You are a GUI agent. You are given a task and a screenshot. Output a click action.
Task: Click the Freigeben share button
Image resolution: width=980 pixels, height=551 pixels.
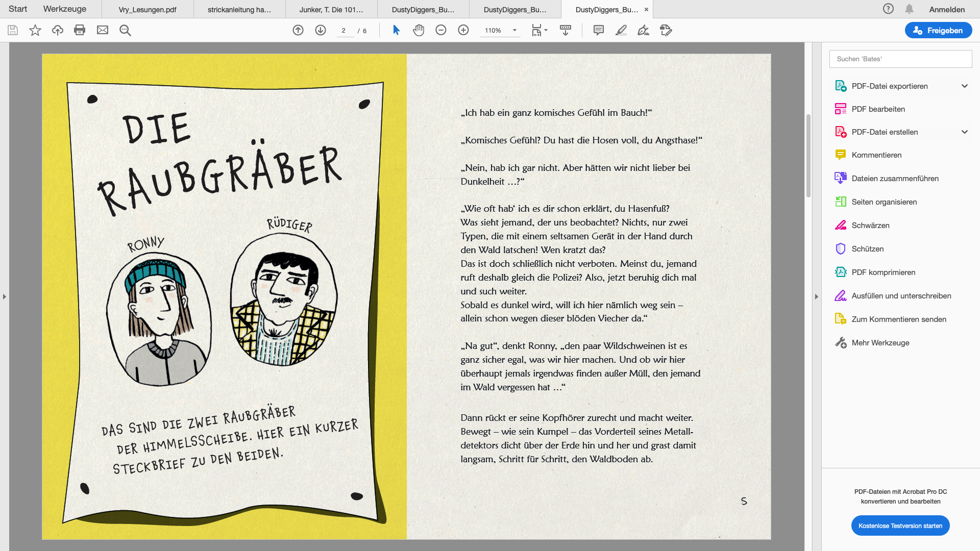coord(938,30)
